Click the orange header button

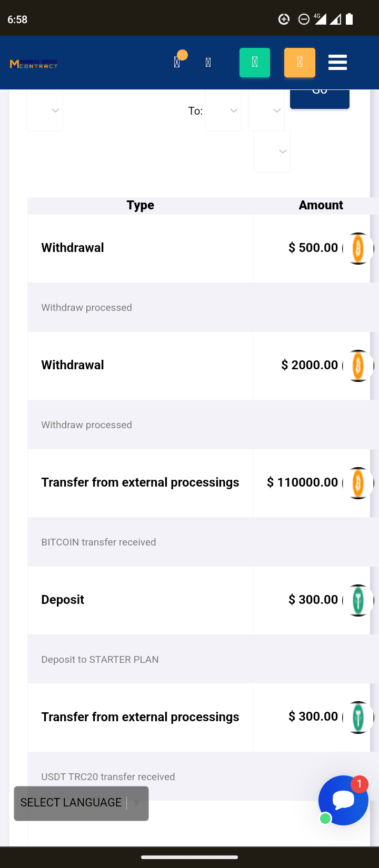pyautogui.click(x=300, y=63)
